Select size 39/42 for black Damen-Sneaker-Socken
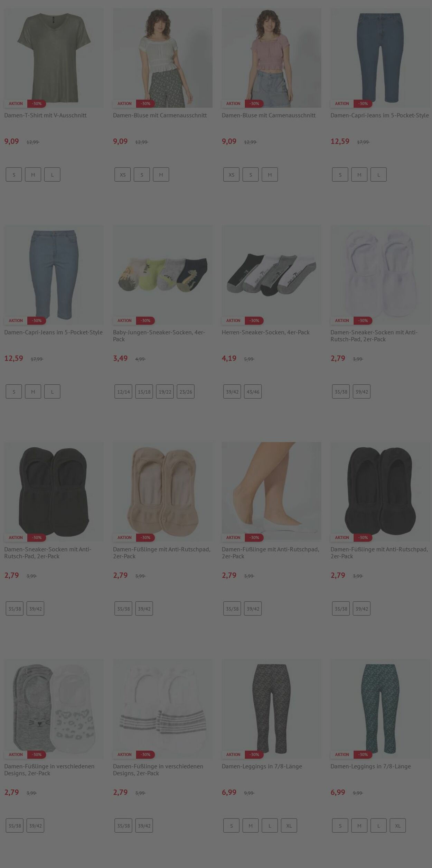432x868 pixels. point(35,609)
